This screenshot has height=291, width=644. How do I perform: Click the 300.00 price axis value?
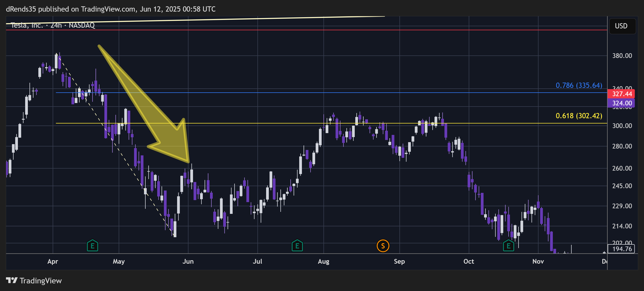coord(622,126)
